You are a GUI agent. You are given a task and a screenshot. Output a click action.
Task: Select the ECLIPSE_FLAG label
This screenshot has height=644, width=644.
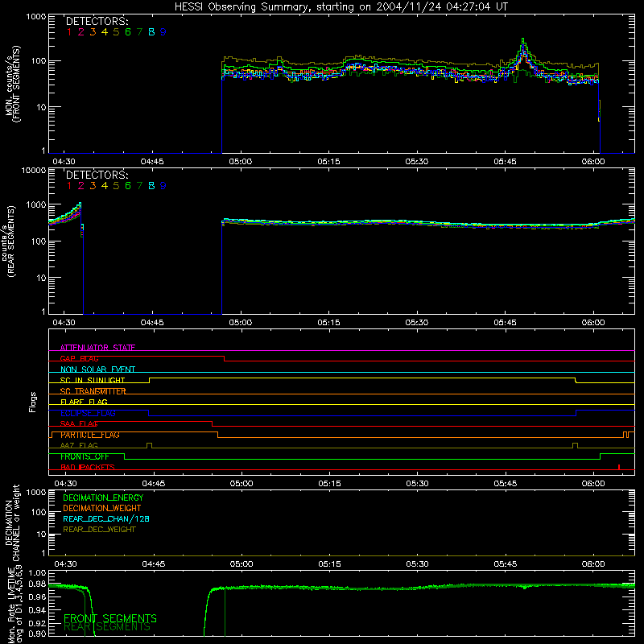(88, 413)
